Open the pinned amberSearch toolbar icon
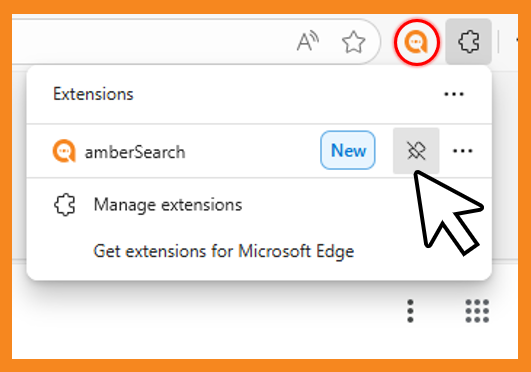 (417, 42)
